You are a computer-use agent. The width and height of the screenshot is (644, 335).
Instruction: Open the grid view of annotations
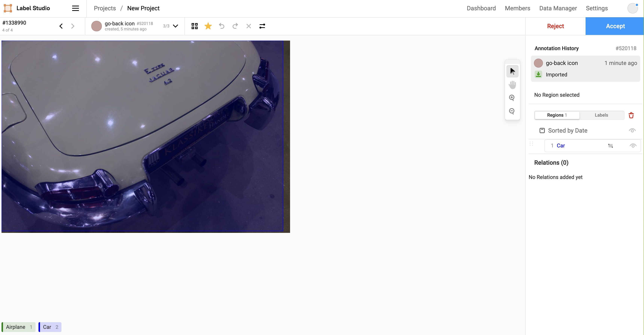[x=194, y=26]
